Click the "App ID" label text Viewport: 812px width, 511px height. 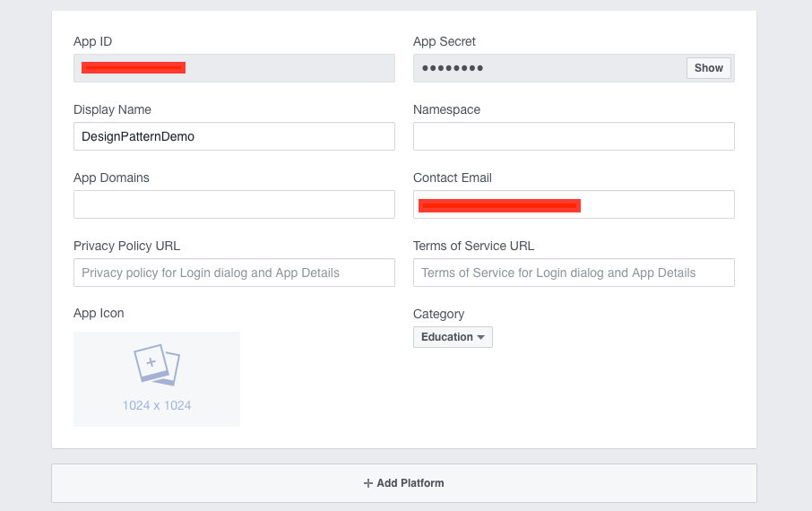93,41
